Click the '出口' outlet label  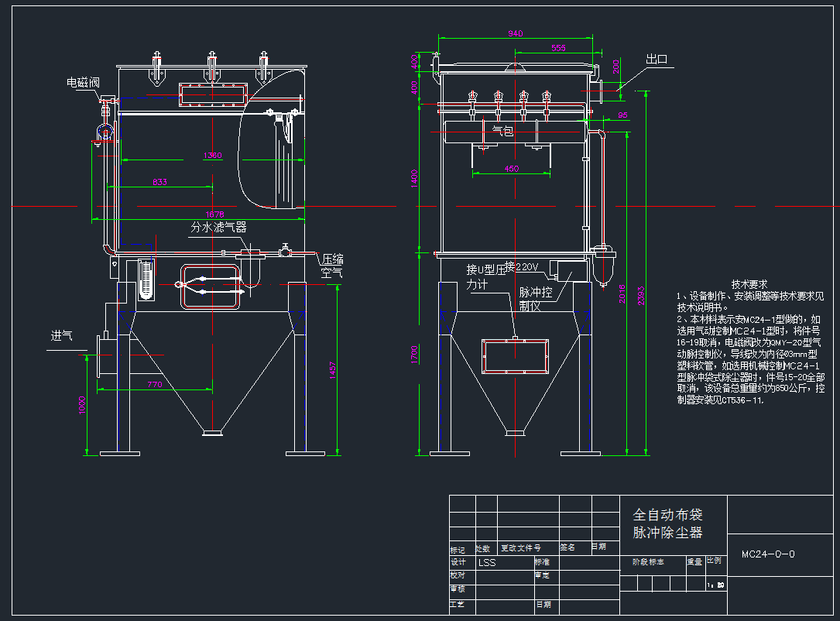[x=657, y=59]
